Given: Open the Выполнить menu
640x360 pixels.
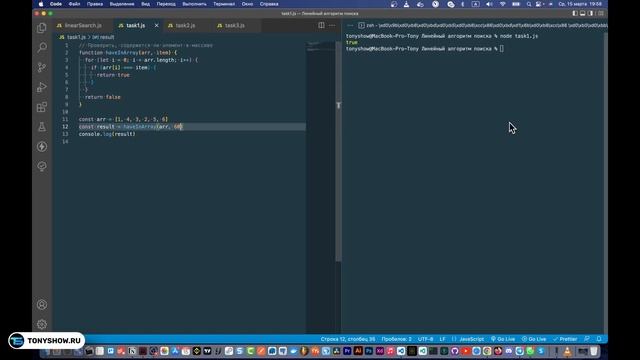Looking at the screenshot, I should click(194, 4).
